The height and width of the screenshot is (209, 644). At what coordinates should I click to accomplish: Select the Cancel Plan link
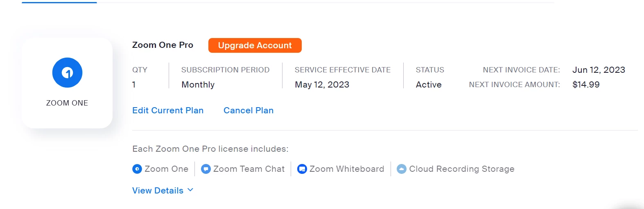[x=249, y=110]
